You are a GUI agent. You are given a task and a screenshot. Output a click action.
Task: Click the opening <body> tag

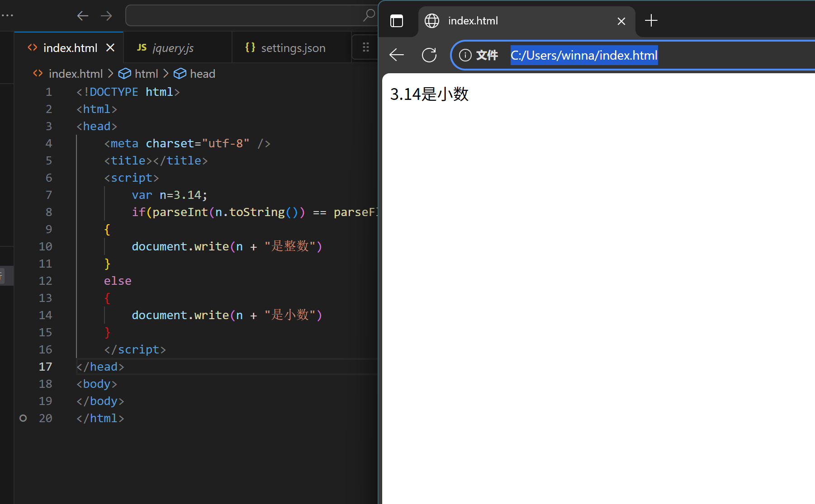(x=97, y=384)
